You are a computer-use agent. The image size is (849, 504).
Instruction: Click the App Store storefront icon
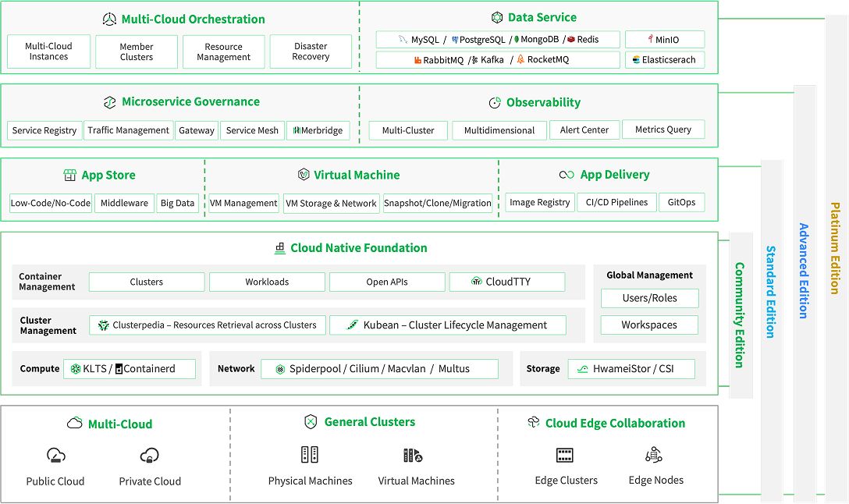pos(70,175)
